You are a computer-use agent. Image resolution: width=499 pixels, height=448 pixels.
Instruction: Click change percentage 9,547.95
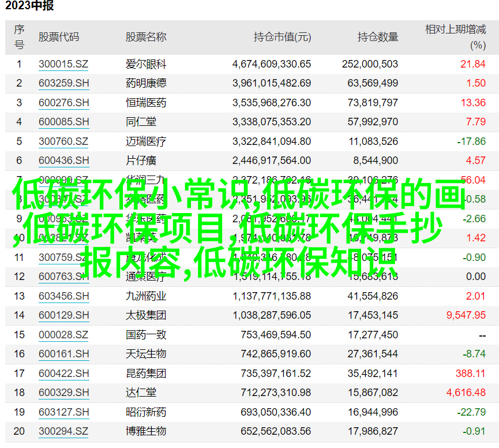point(466,316)
